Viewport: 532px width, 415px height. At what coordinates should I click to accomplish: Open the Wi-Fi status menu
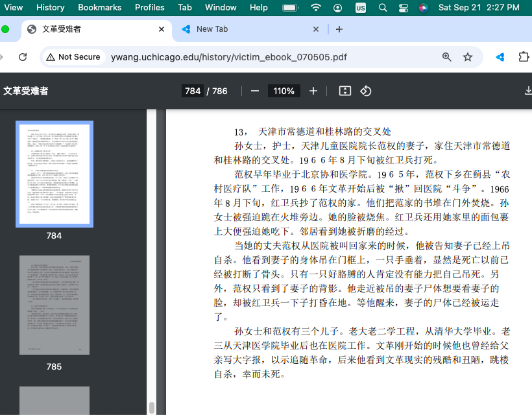coord(316,8)
